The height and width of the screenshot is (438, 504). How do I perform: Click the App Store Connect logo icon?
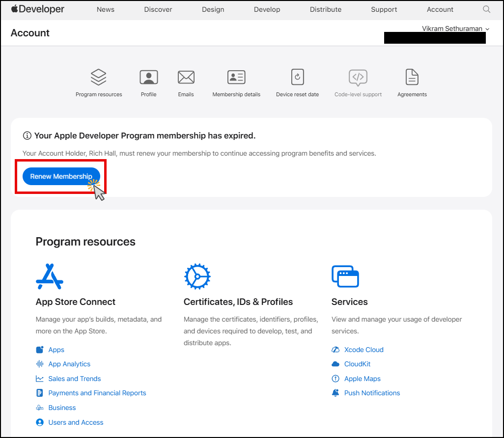click(x=50, y=277)
